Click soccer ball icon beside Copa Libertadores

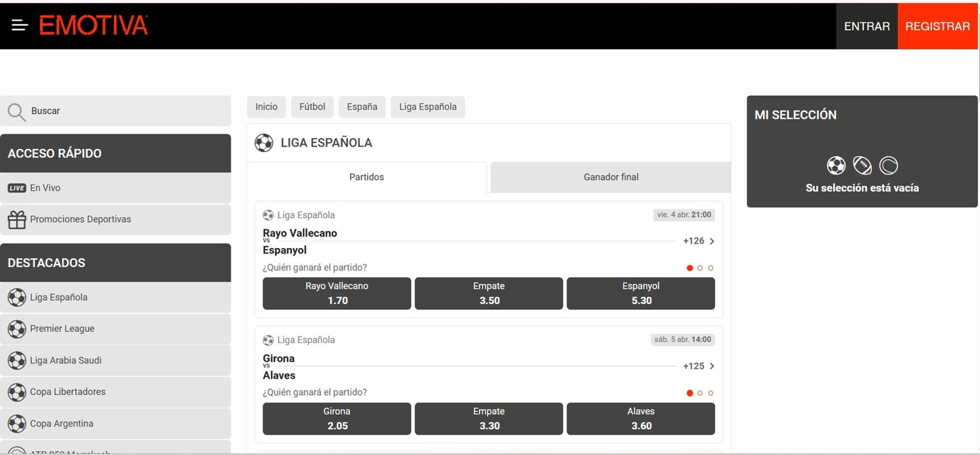pyautogui.click(x=17, y=392)
